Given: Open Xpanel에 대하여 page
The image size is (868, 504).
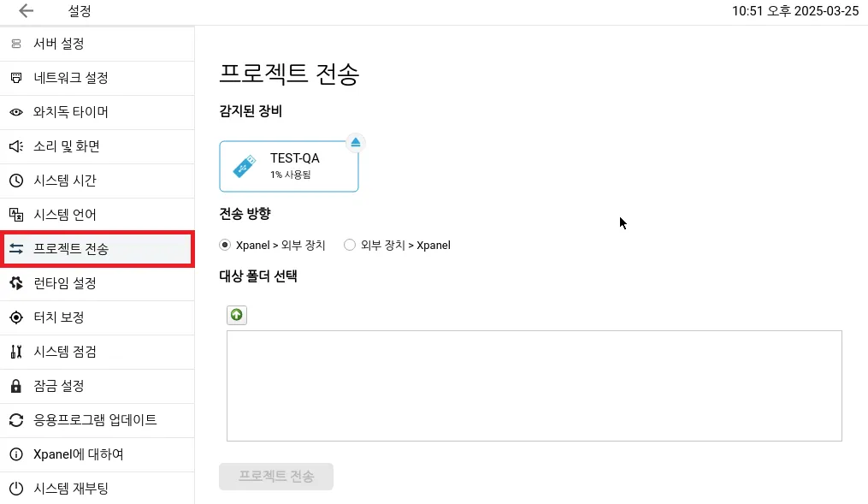Looking at the screenshot, I should point(78,454).
